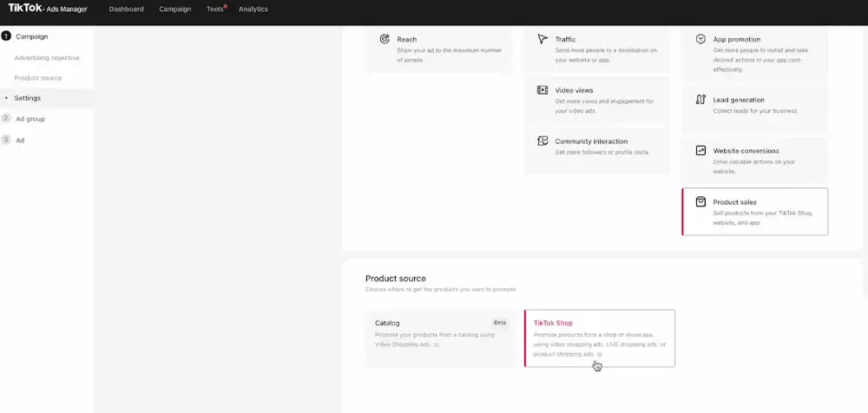Click the step 1 number circle
Image resolution: width=868 pixels, height=413 pixels.
point(6,36)
